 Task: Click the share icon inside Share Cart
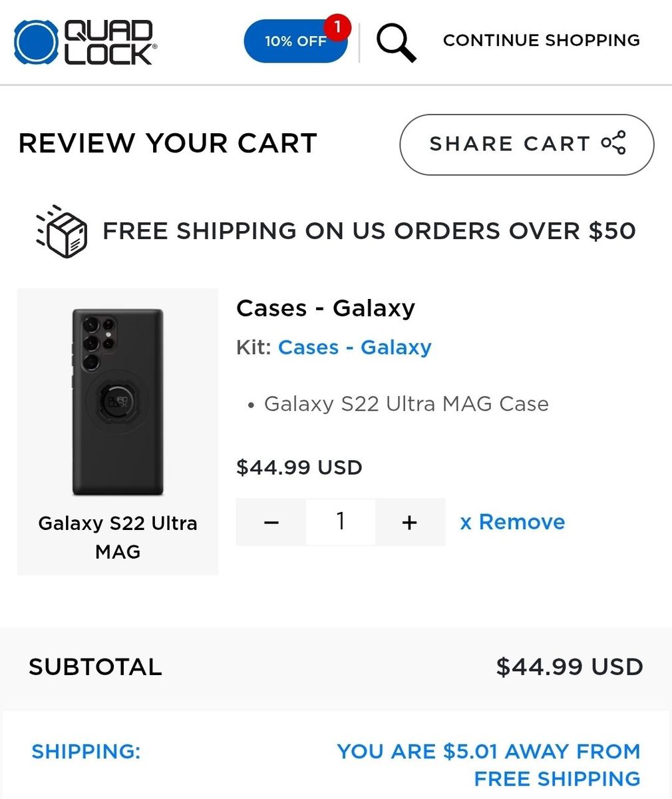[x=613, y=143]
